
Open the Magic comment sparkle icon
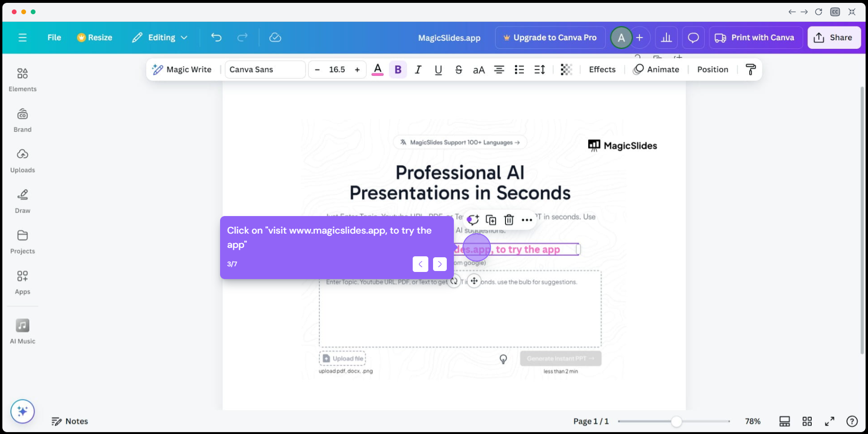[473, 220]
